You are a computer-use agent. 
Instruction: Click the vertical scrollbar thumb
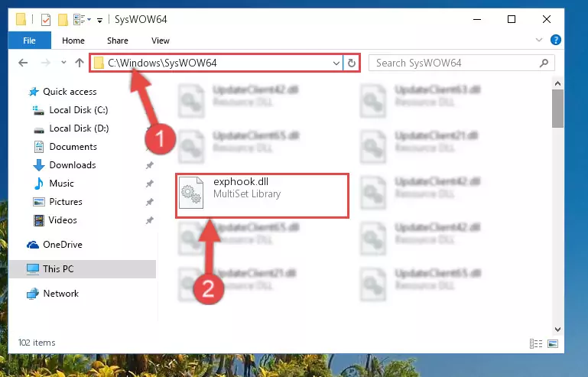click(x=557, y=109)
